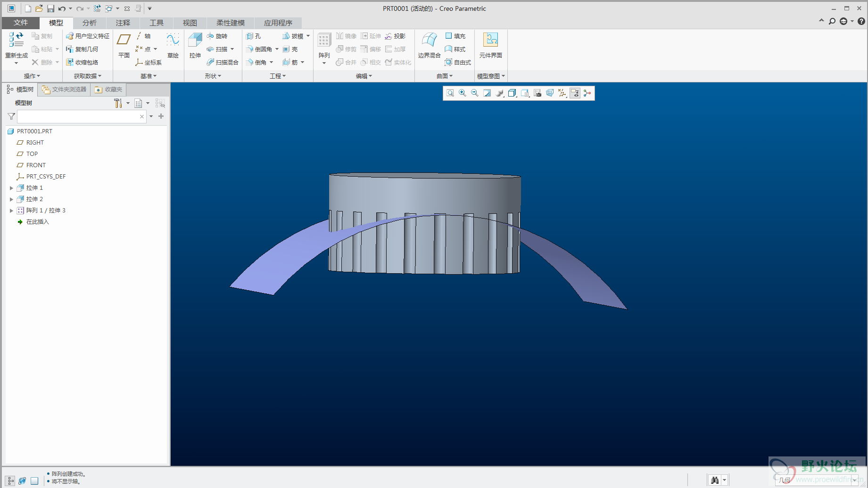Choose the 扫描混合 (Swept Blend) tool
Screen dimensions: 868x488
(223, 62)
